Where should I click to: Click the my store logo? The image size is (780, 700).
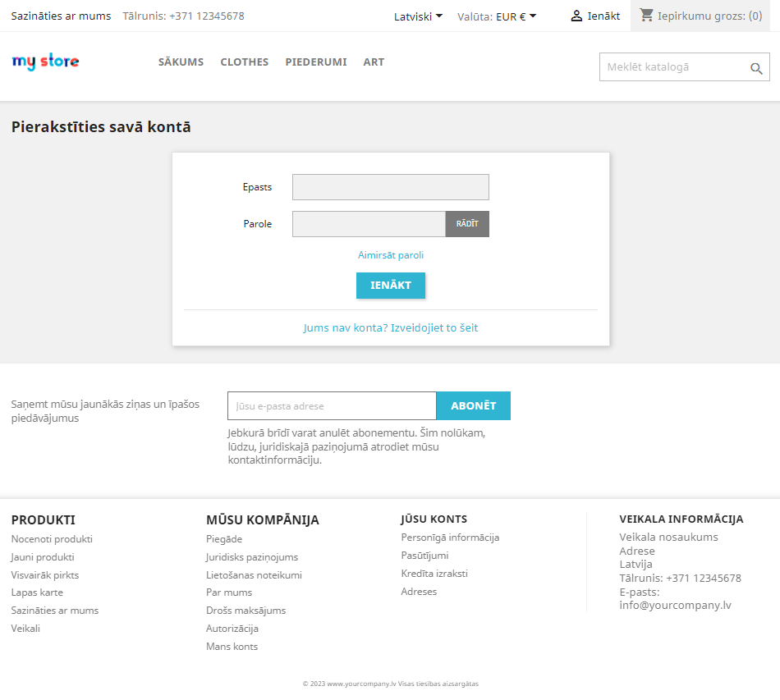[45, 62]
